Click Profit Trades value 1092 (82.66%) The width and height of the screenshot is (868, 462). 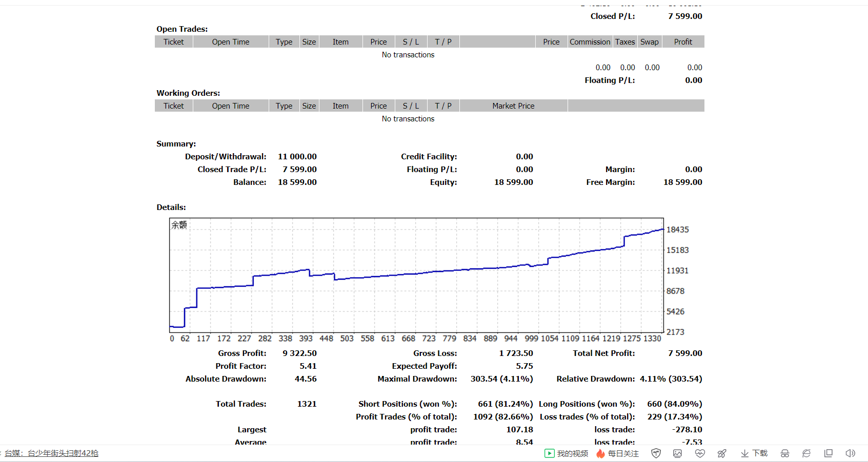503,417
